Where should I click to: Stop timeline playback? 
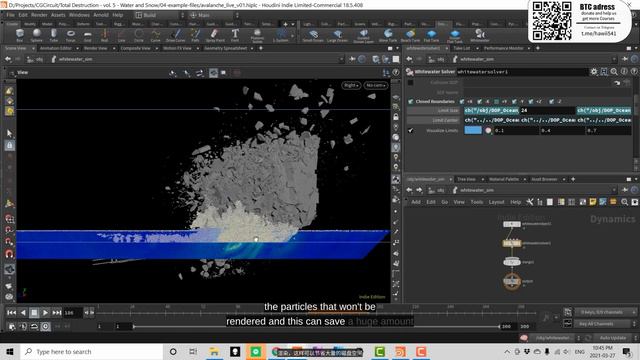[x=34, y=313]
